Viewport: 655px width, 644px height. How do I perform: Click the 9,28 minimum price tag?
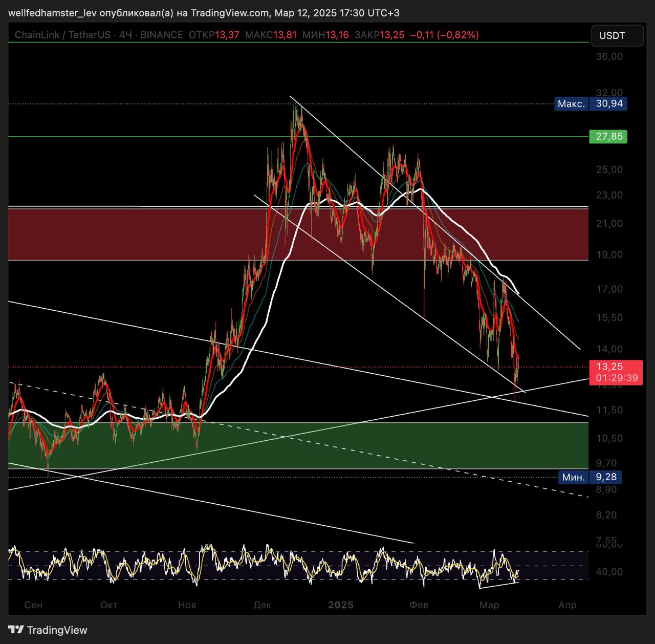coord(606,477)
